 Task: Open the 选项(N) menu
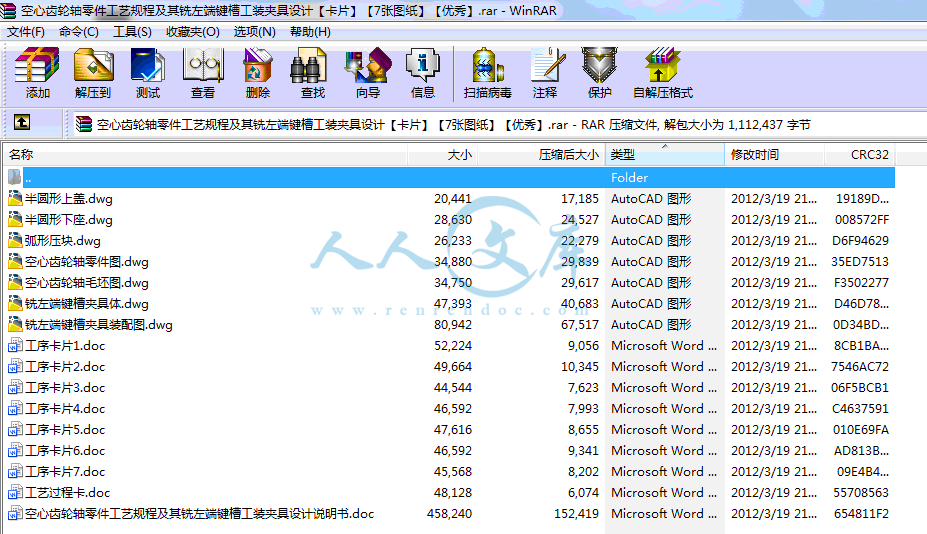(254, 32)
